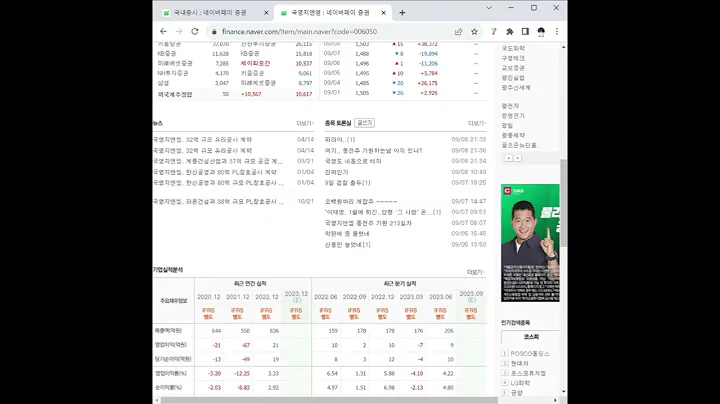Click 글쓰기 button in 종목 토론실
This screenshot has height=404, width=720.
coord(365,123)
